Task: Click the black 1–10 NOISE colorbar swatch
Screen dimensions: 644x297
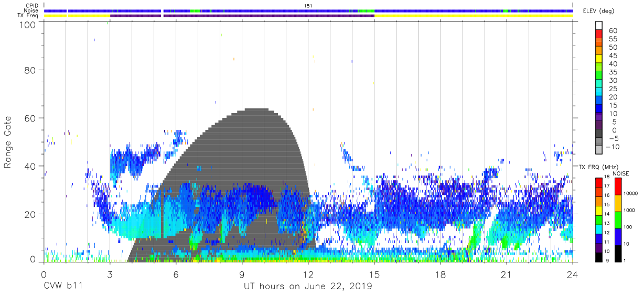Action: 618,252
